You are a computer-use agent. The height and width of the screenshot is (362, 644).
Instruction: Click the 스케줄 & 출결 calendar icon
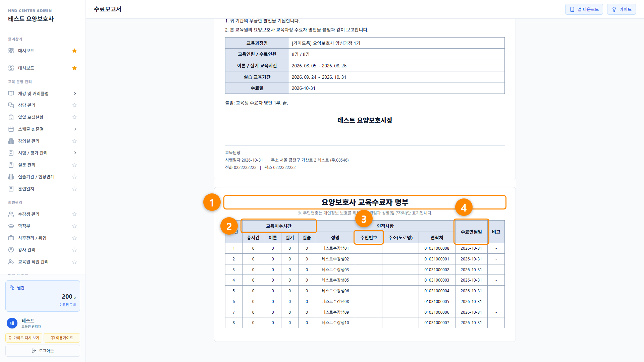[x=11, y=129]
